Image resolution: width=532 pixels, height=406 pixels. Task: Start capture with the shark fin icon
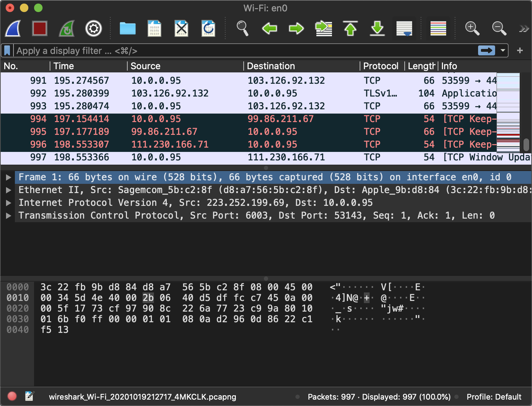13,28
